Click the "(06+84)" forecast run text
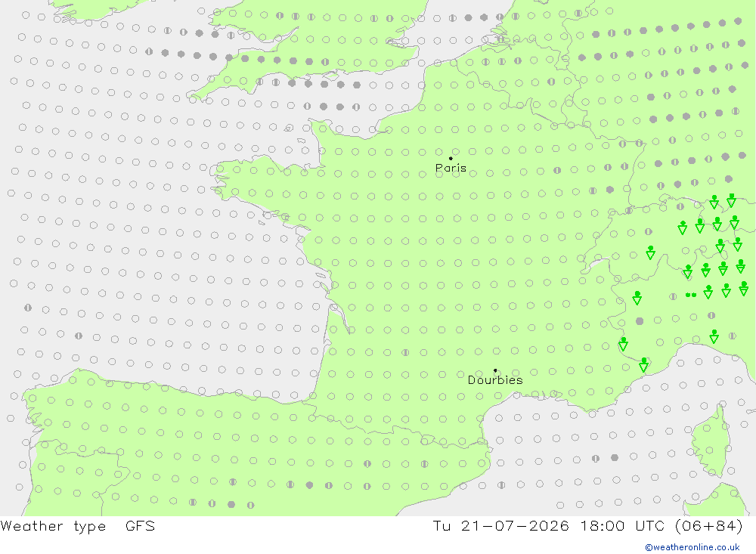Image resolution: width=756 pixels, height=554 pixels. [709, 525]
